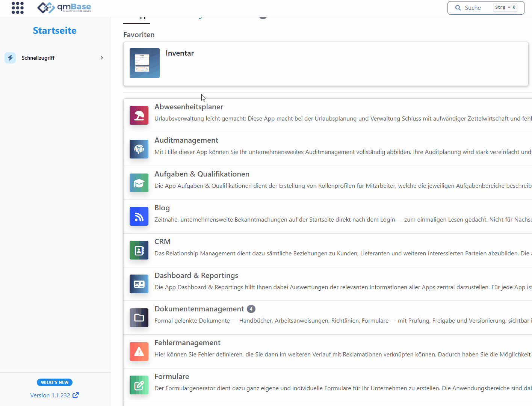Click the Inventar favorite title

[180, 53]
